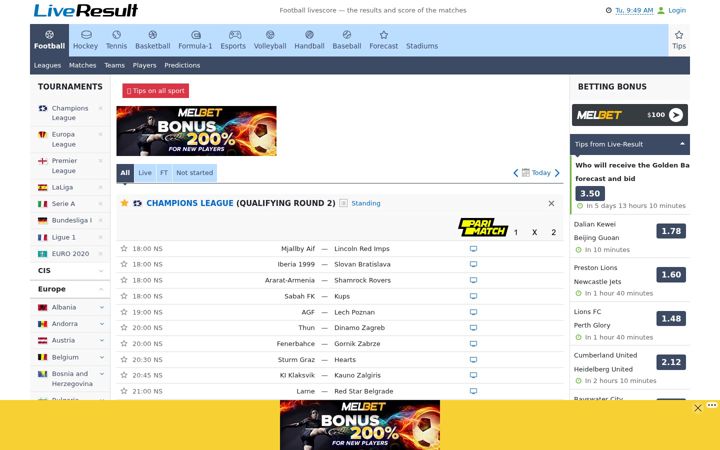Open the Leagues submenu item
Viewport: 720px width, 450px height.
click(x=47, y=65)
